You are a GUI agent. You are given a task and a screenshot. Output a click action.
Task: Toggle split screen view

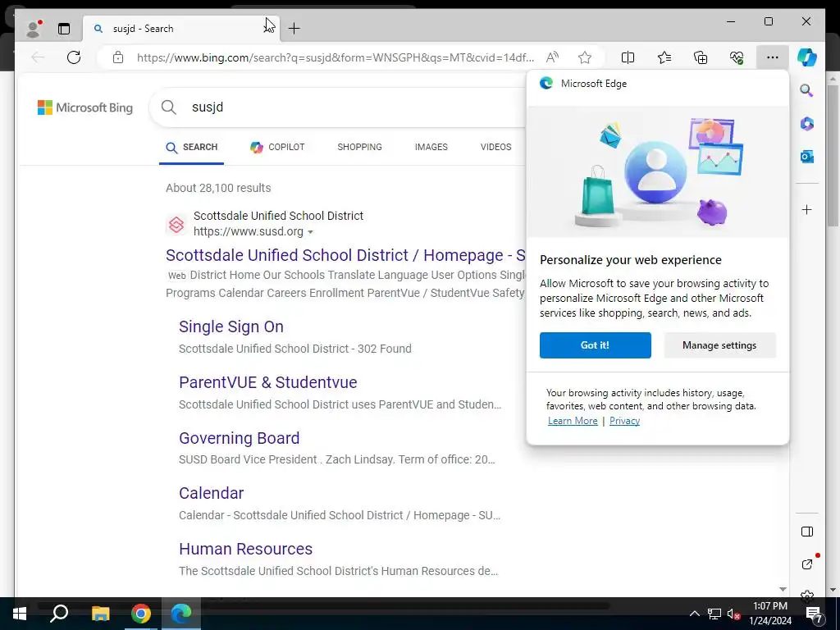[x=628, y=57]
